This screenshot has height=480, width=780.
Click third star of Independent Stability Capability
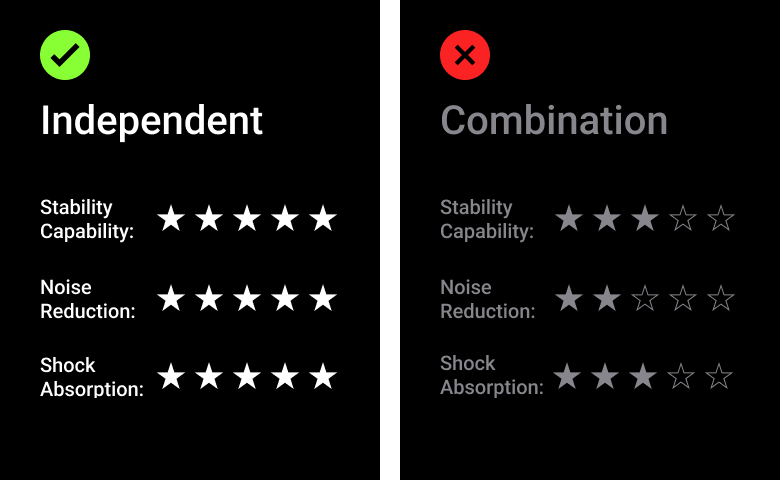[247, 219]
